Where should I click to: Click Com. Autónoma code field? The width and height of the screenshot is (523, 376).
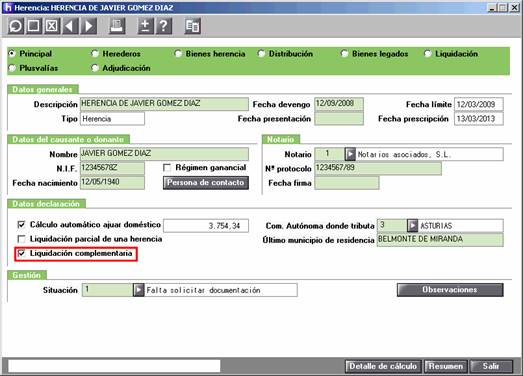pos(392,226)
